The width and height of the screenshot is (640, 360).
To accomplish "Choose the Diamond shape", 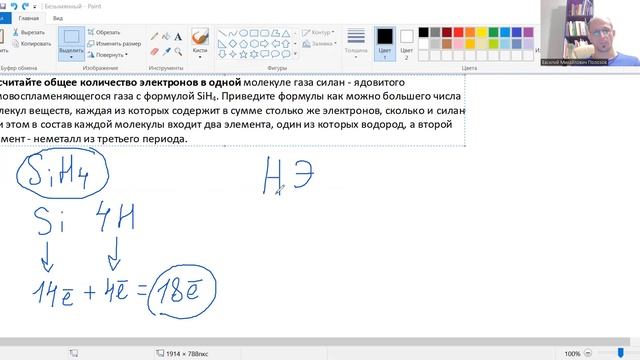I will (233, 44).
